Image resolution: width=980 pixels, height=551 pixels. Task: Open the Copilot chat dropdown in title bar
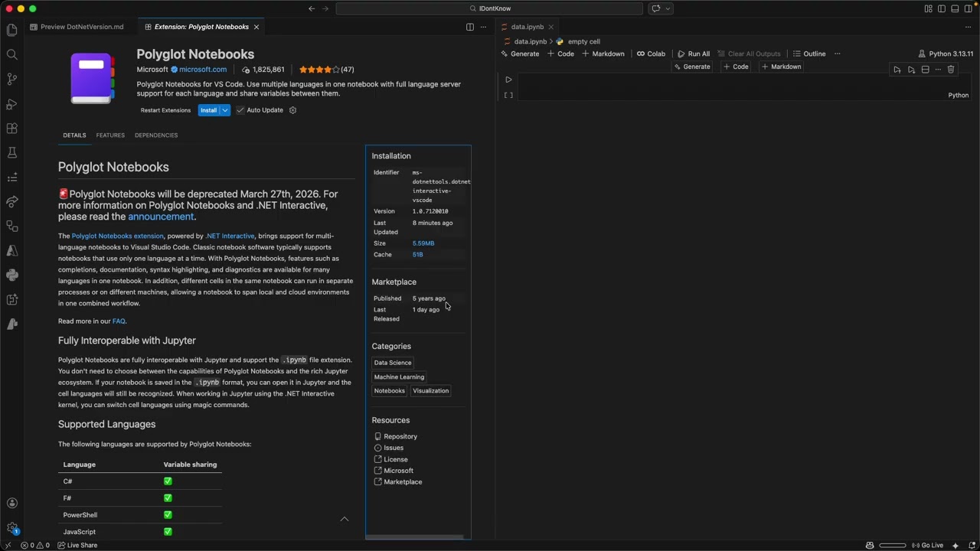point(668,8)
